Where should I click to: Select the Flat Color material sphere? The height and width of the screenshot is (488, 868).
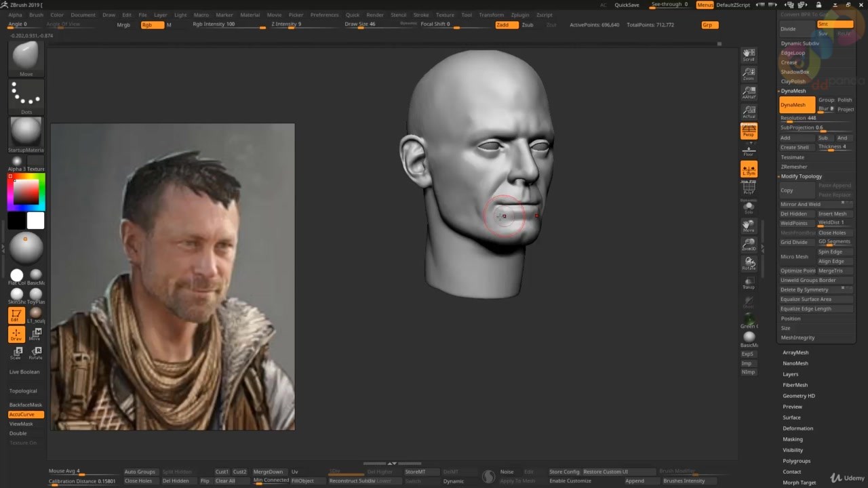click(17, 275)
